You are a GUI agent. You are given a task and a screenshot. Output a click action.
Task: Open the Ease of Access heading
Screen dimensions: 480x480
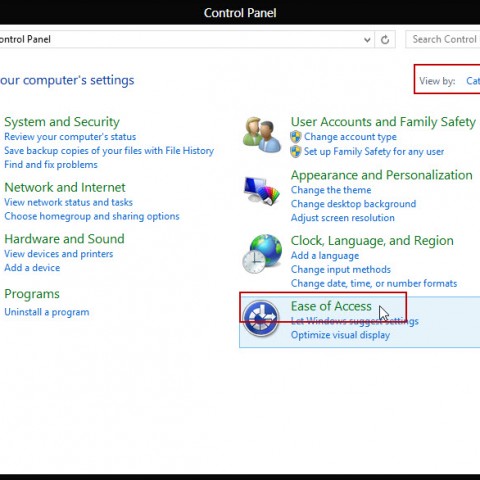pos(331,306)
